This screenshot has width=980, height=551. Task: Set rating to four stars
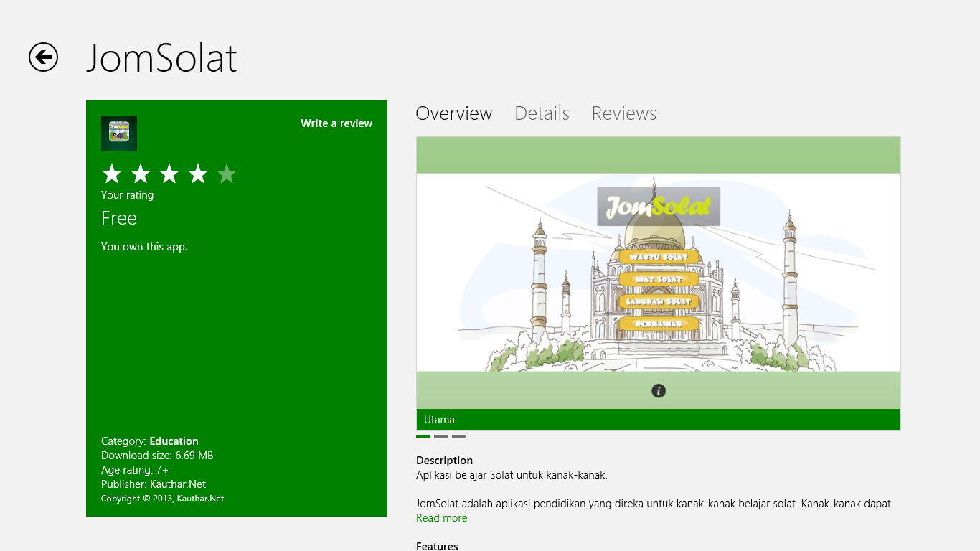pyautogui.click(x=198, y=174)
